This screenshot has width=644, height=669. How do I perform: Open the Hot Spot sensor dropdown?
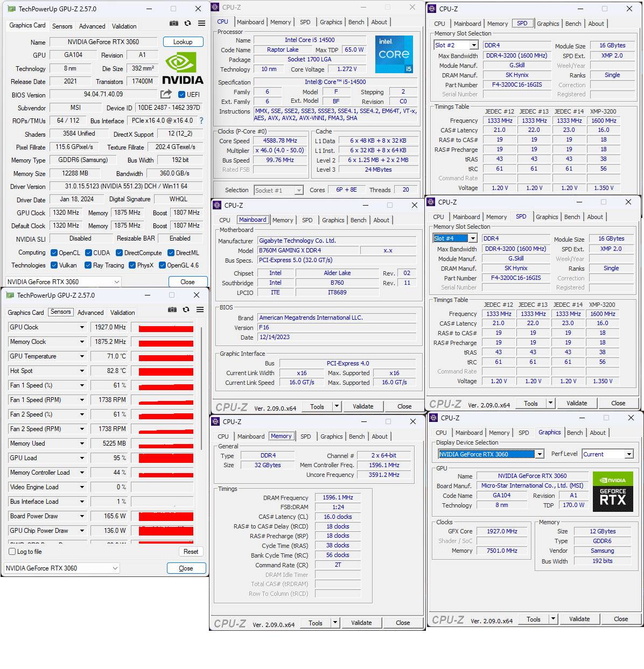tap(82, 371)
